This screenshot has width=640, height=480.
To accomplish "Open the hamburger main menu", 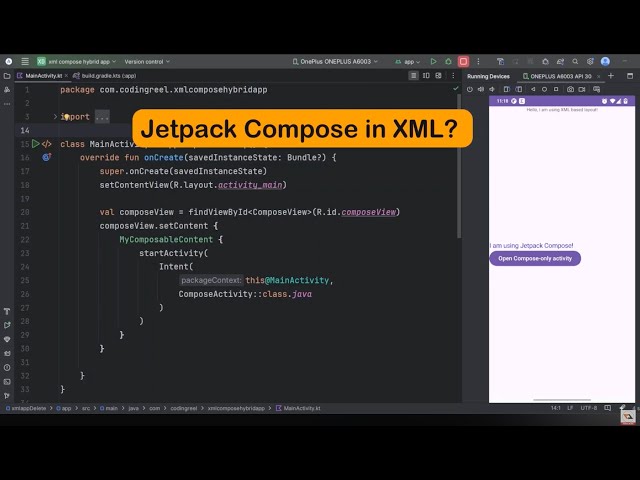I will click(25, 62).
